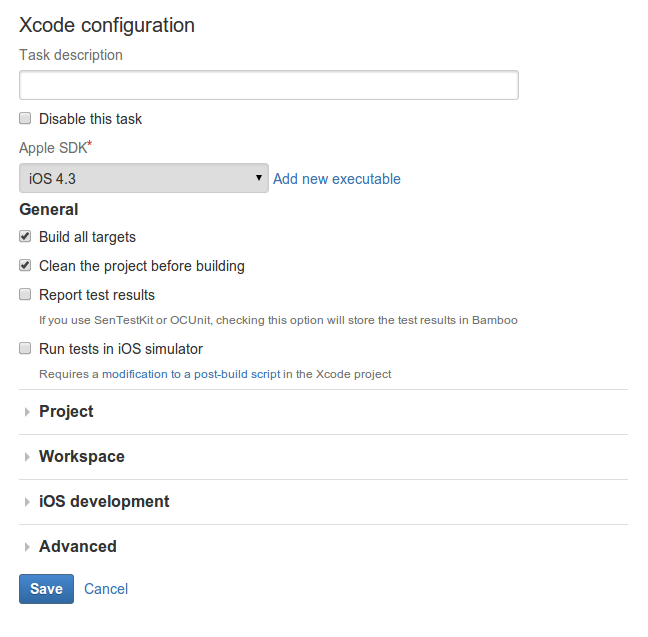Expand the Advanced section heading
The image size is (648, 637).
pos(78,547)
